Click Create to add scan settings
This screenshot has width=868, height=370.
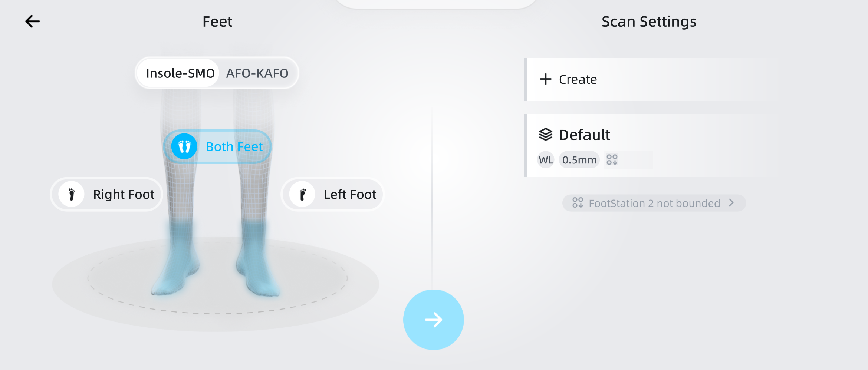(x=578, y=79)
